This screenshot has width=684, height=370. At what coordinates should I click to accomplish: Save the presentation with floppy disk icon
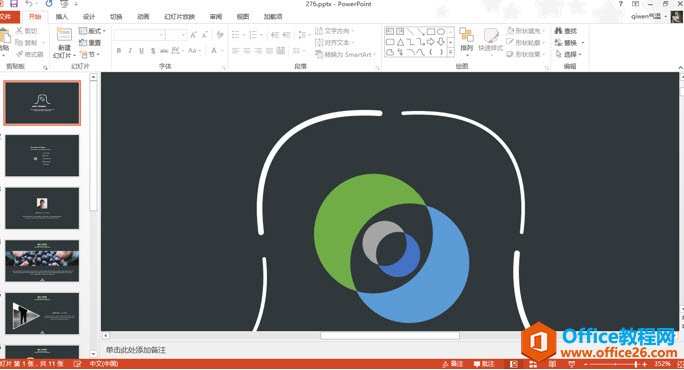(14, 4)
